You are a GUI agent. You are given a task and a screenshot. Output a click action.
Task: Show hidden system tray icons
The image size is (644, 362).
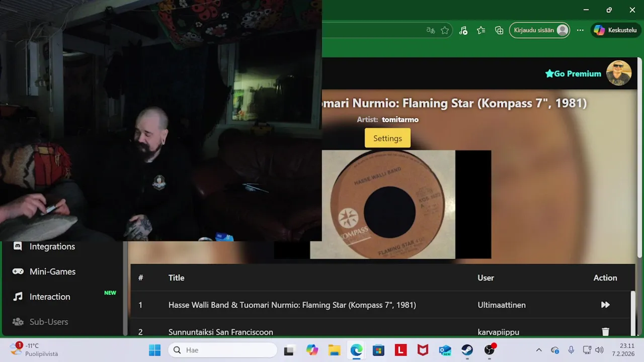click(539, 350)
